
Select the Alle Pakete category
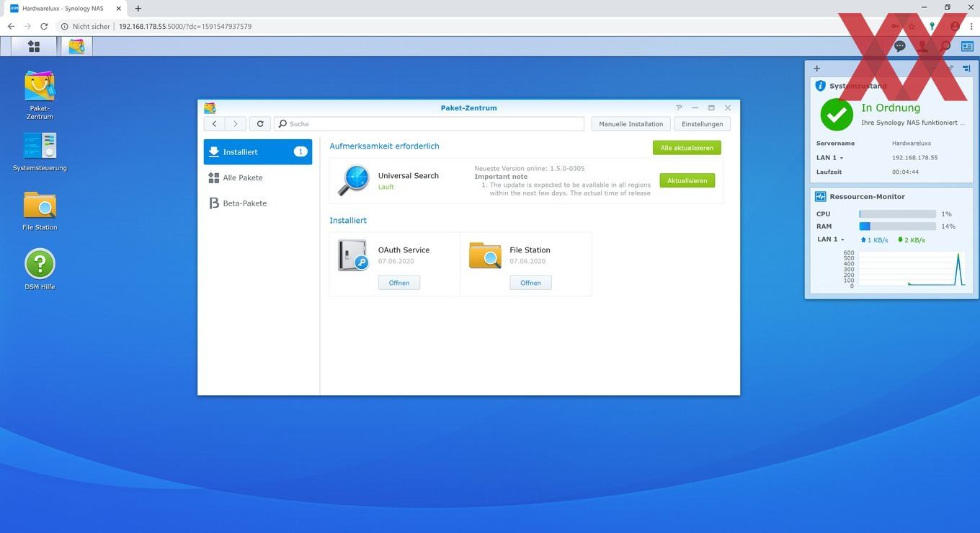tap(258, 177)
